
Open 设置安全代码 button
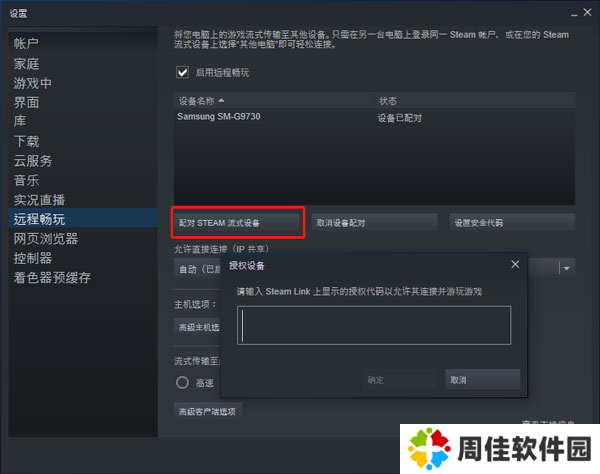pyautogui.click(x=511, y=222)
